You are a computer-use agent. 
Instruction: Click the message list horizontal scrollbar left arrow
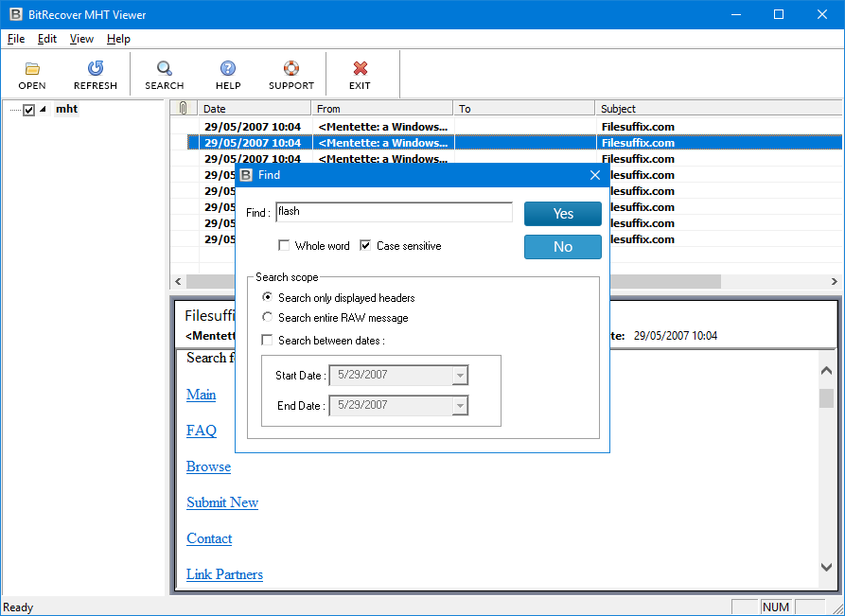tap(179, 281)
